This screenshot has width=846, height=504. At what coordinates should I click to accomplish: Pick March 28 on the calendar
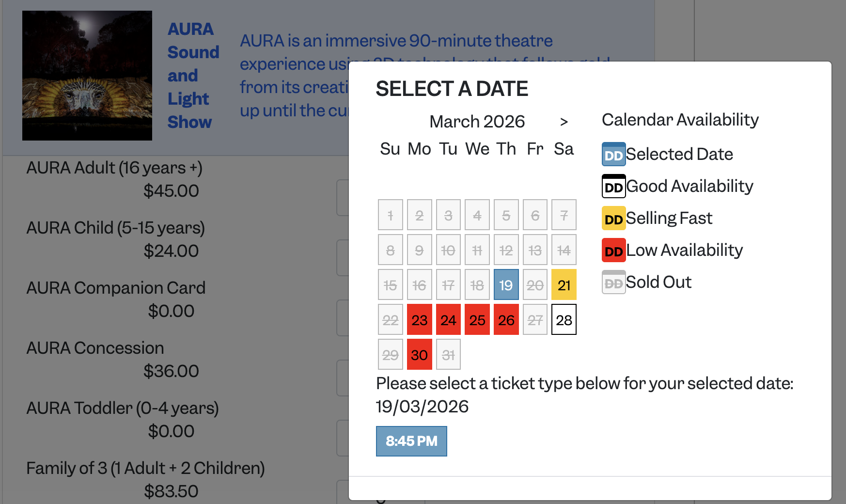[564, 320]
